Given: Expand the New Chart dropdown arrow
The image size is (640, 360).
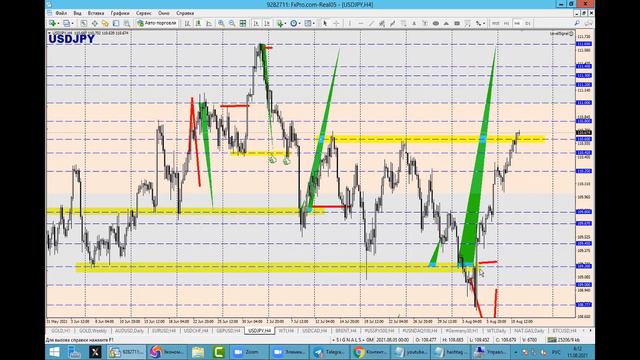Looking at the screenshot, I should [x=58, y=23].
